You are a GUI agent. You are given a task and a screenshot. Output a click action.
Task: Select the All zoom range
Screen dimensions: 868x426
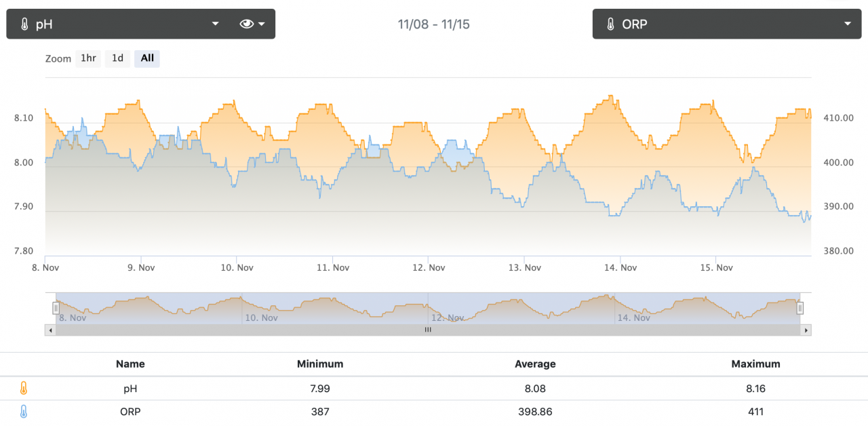pos(147,58)
